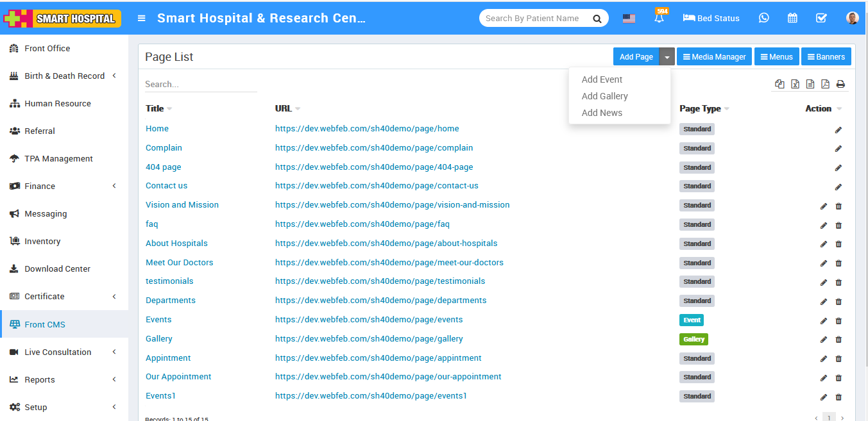Open the calendar icon in header
868x421 pixels.
(792, 18)
